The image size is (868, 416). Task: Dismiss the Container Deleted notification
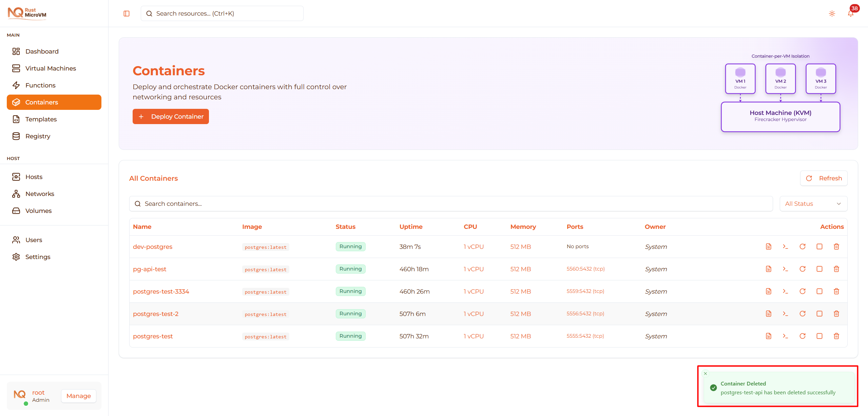coord(705,373)
